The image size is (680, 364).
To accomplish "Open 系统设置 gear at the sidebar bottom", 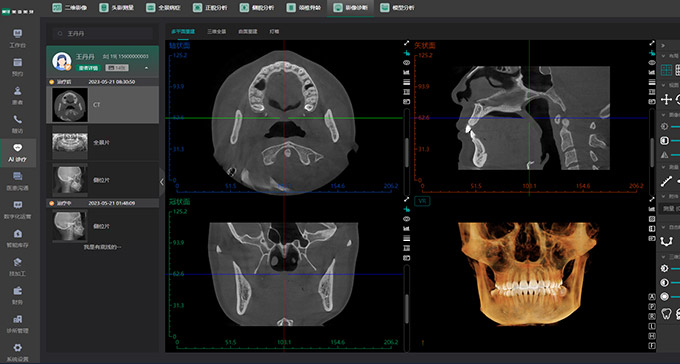I will point(17,352).
